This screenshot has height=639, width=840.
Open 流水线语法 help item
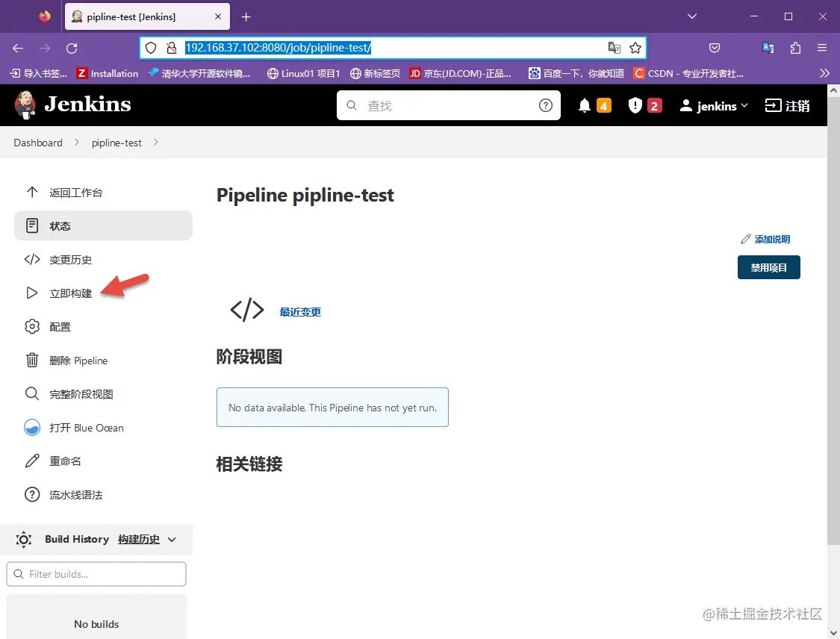click(x=63, y=494)
